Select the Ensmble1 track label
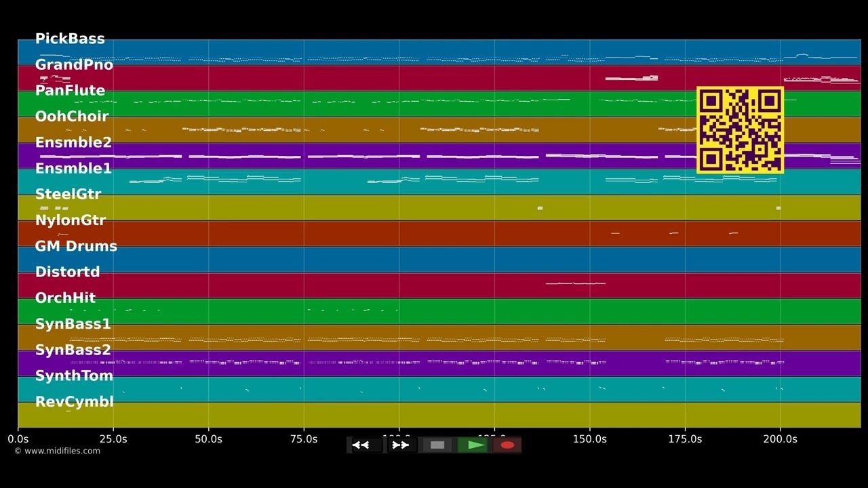 tap(73, 168)
